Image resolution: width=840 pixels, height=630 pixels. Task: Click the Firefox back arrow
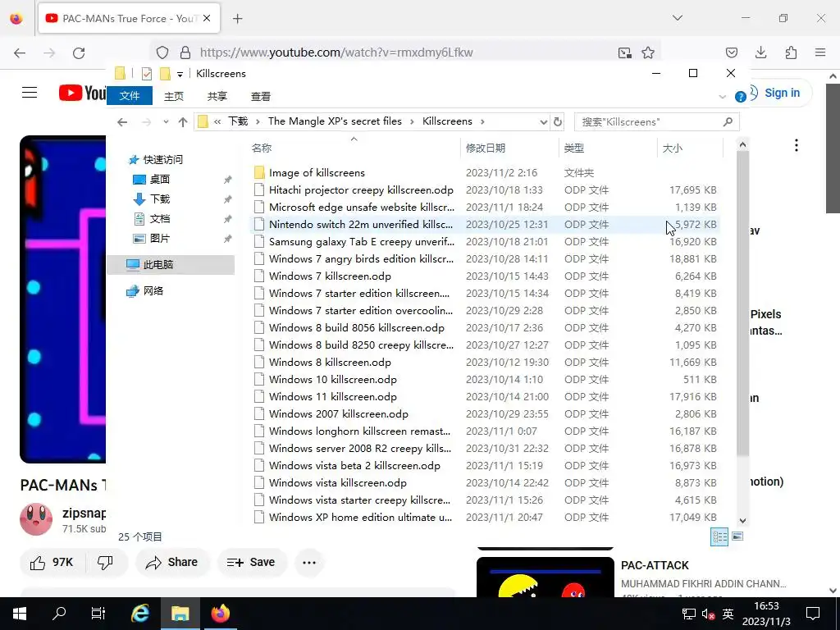click(x=20, y=52)
